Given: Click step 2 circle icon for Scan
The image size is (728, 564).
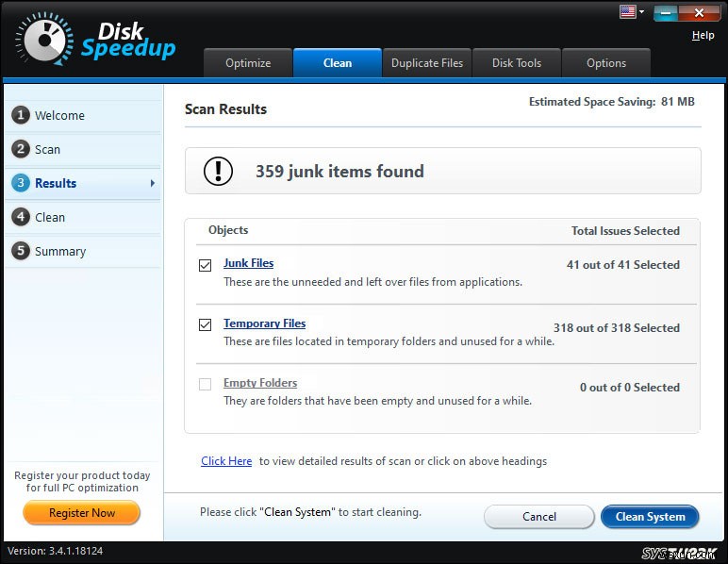Looking at the screenshot, I should pyautogui.click(x=21, y=149).
